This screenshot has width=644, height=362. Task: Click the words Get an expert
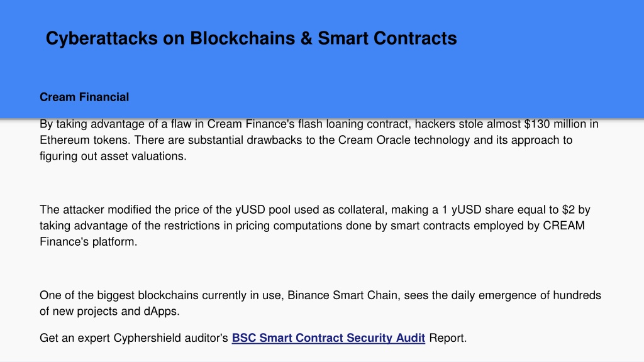click(x=75, y=337)
